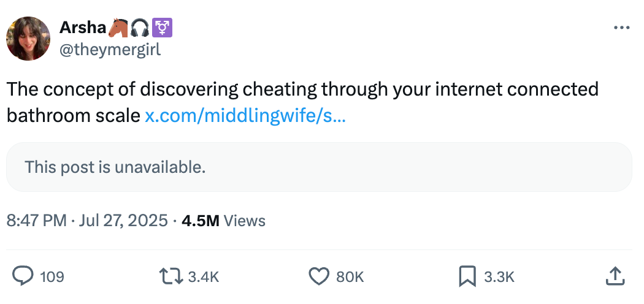
Task: Repost this tweet using retweet icon
Action: (x=171, y=276)
